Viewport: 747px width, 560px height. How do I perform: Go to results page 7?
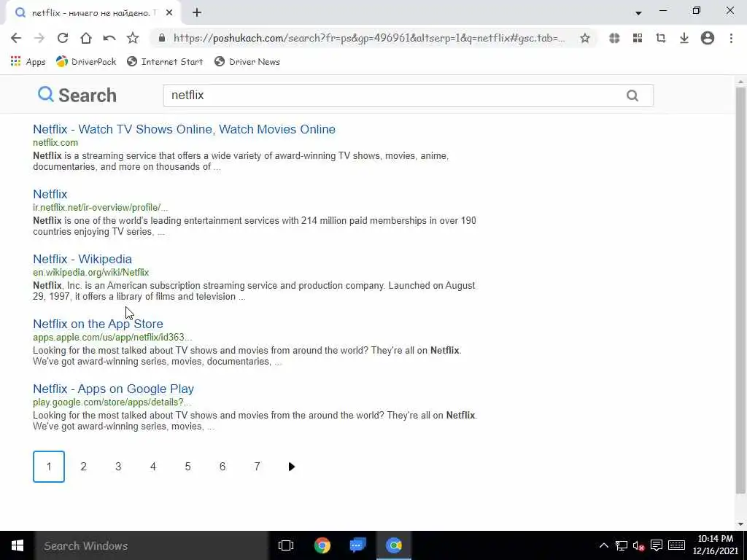tap(258, 467)
